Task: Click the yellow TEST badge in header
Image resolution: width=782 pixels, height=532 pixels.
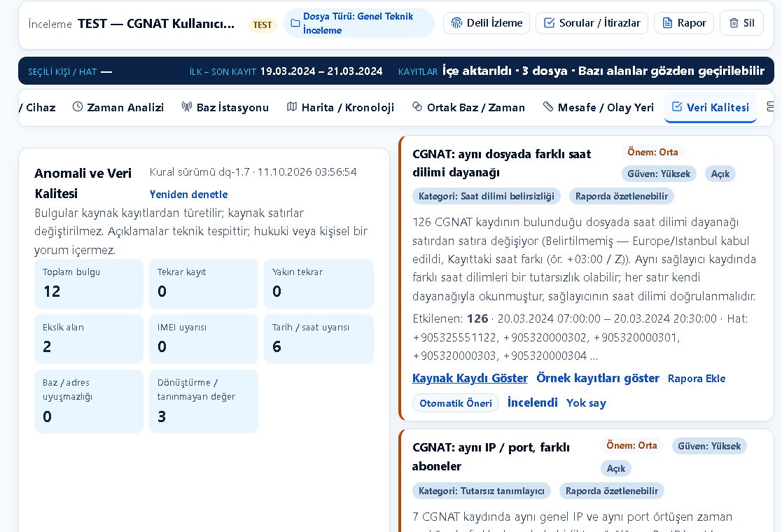Action: click(263, 25)
